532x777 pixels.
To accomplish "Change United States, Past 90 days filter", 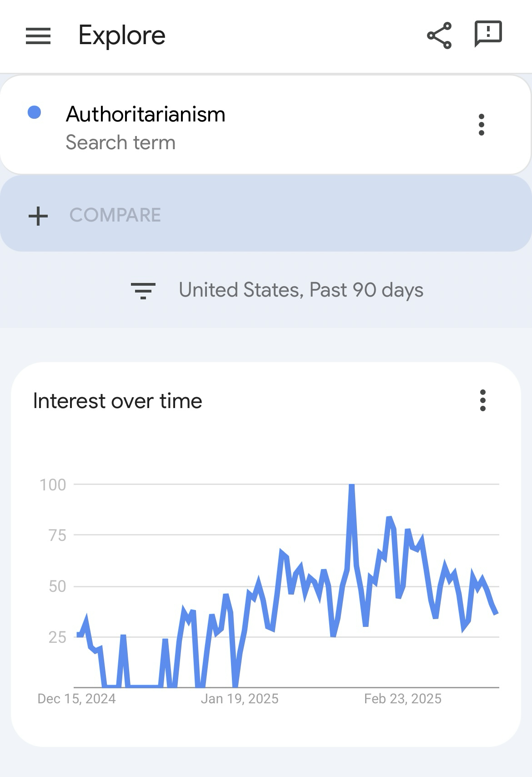I will pos(301,290).
